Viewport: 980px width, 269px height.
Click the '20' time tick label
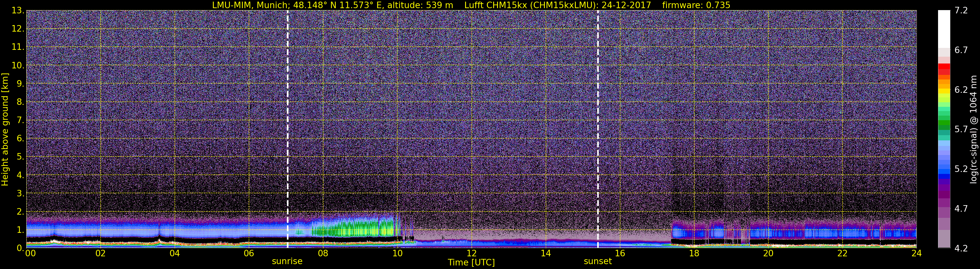[x=768, y=254]
